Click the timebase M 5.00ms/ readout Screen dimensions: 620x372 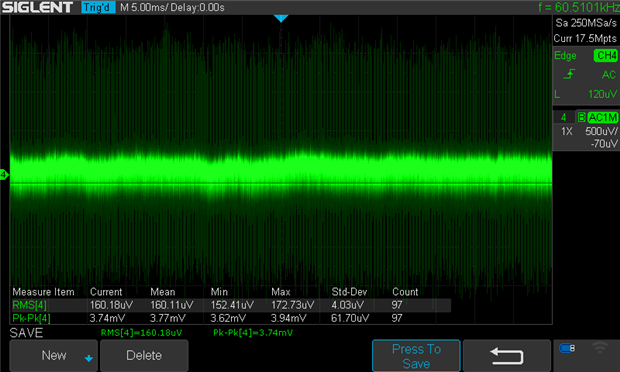point(144,8)
